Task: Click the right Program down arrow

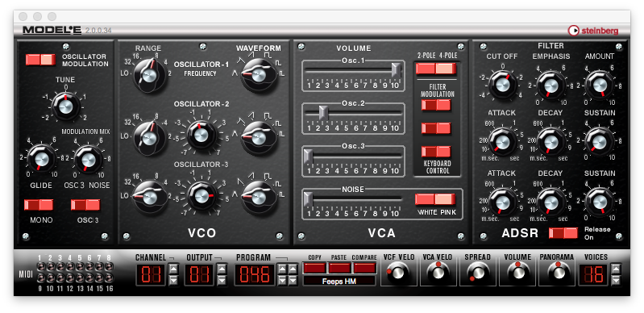Action: coord(292,280)
